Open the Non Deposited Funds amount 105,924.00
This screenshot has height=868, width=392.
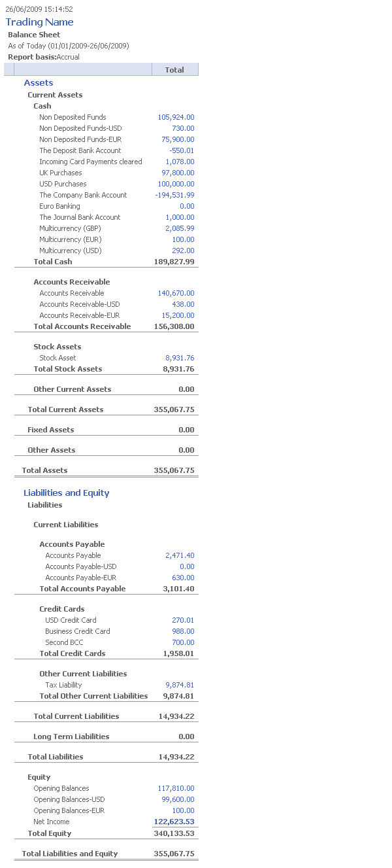click(x=176, y=118)
